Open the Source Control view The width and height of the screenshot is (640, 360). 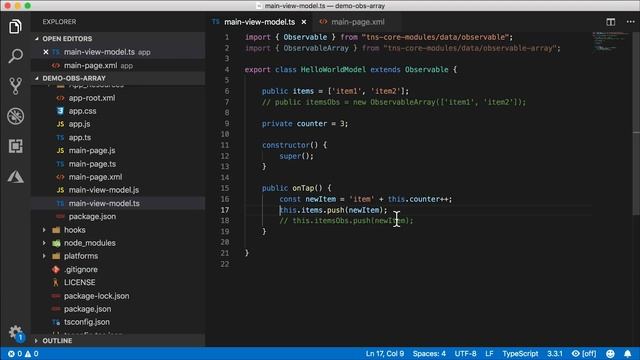point(15,86)
